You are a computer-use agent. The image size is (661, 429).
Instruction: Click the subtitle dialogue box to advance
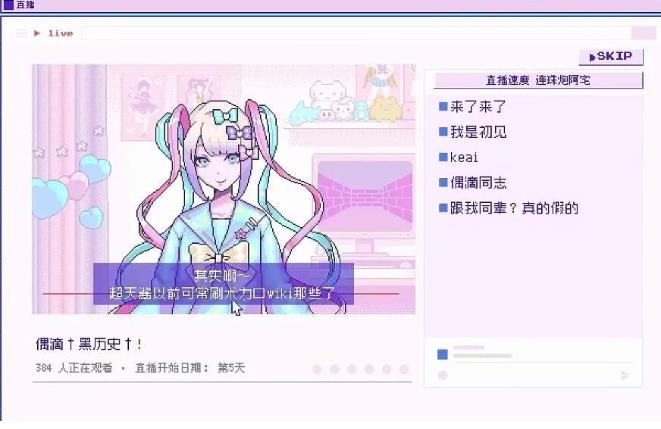click(x=223, y=284)
